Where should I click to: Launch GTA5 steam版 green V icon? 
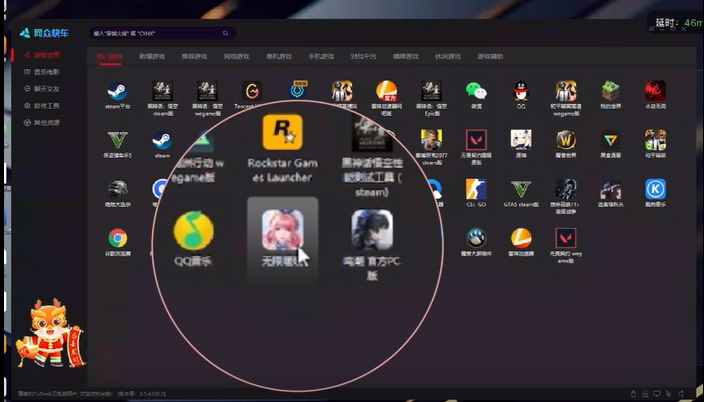pos(521,189)
